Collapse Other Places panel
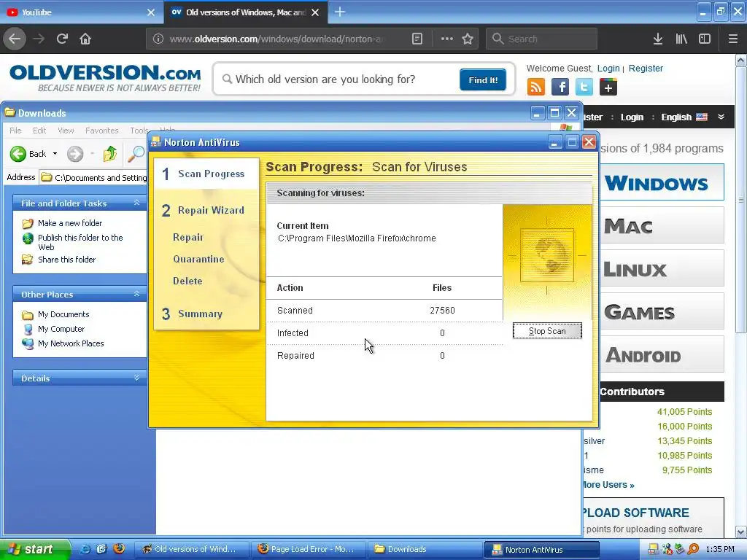747x560 pixels. click(x=136, y=294)
